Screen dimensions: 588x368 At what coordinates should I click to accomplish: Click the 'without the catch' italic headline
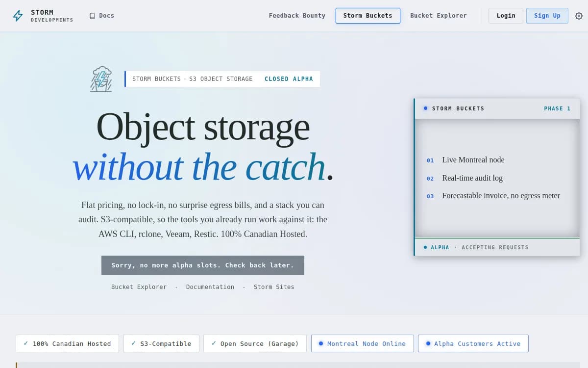(199, 167)
